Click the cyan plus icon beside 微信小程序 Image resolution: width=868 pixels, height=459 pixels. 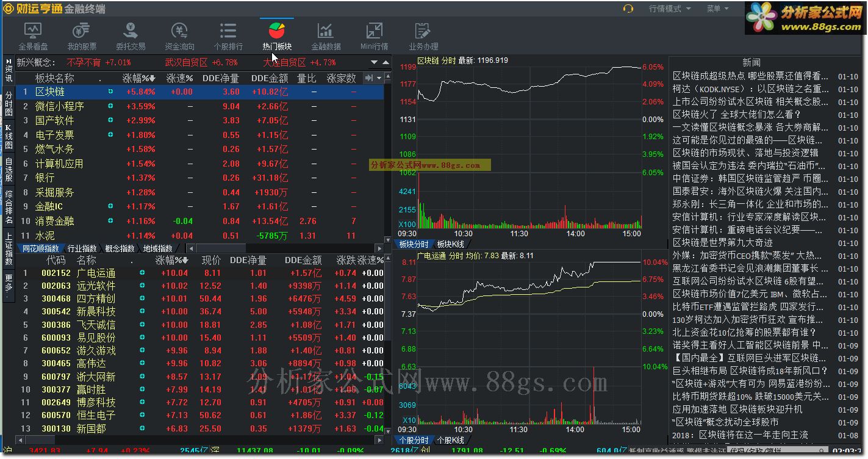click(x=110, y=106)
